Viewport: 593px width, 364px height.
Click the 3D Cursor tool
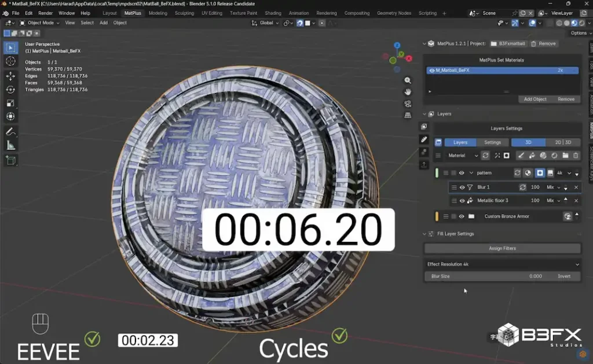pyautogui.click(x=10, y=61)
